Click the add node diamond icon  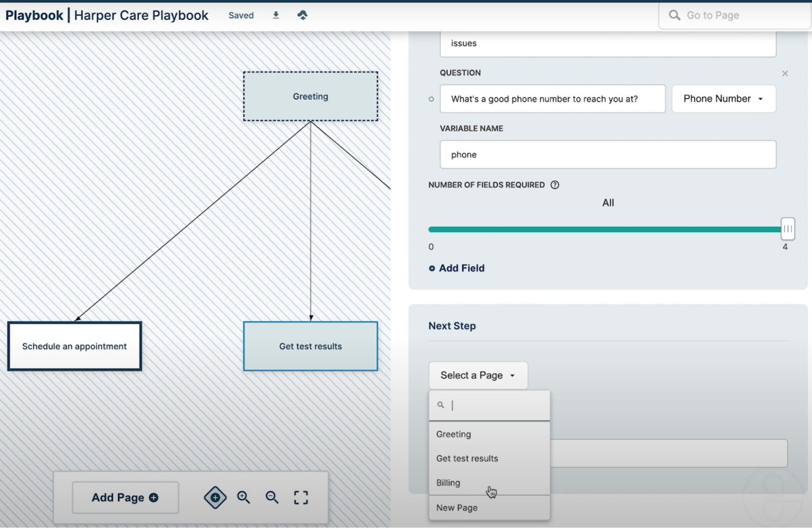pyautogui.click(x=215, y=497)
